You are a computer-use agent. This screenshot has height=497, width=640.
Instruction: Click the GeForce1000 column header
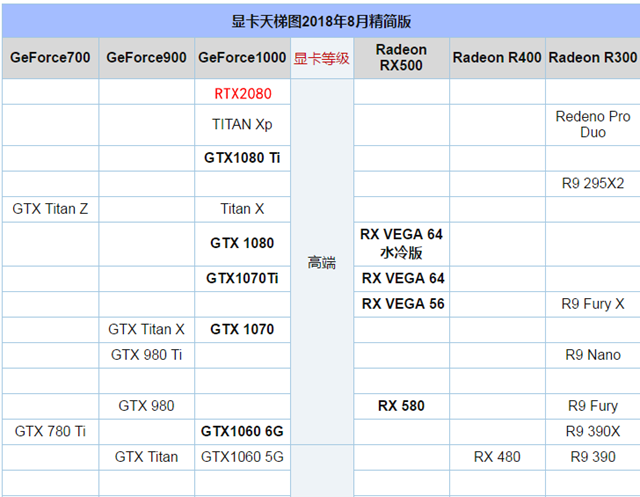pos(242,58)
